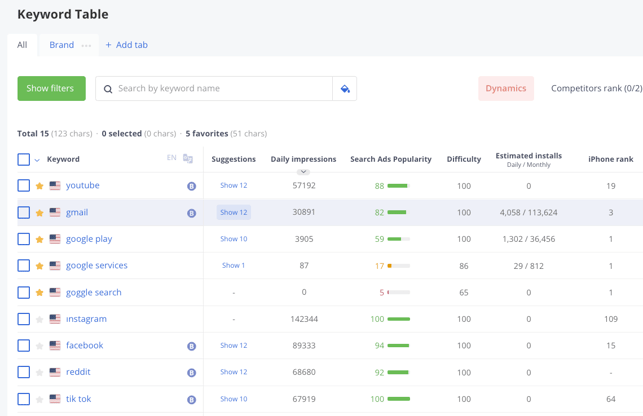Sort by iPhone rank column header
643x416 pixels.
[611, 159]
